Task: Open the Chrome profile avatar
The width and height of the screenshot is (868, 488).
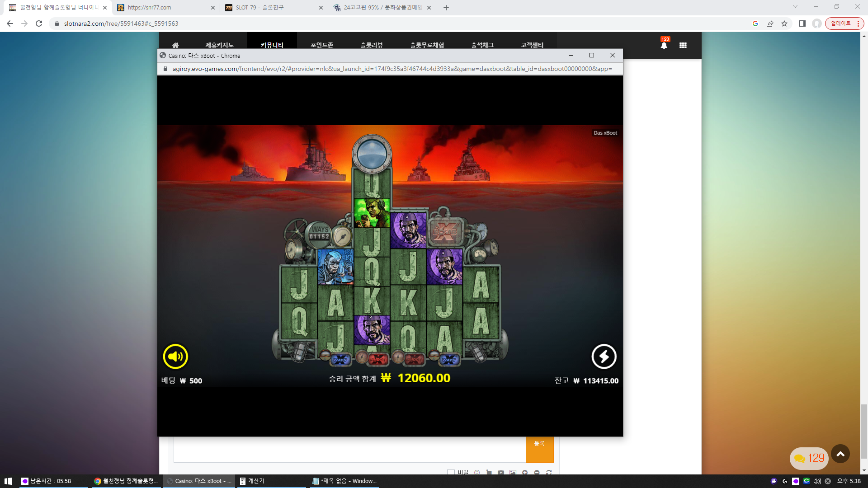Action: [817, 23]
